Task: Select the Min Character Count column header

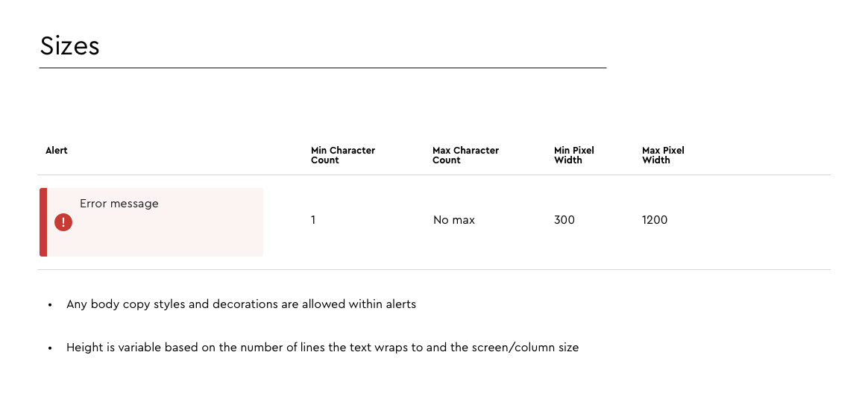Action: pyautogui.click(x=343, y=155)
